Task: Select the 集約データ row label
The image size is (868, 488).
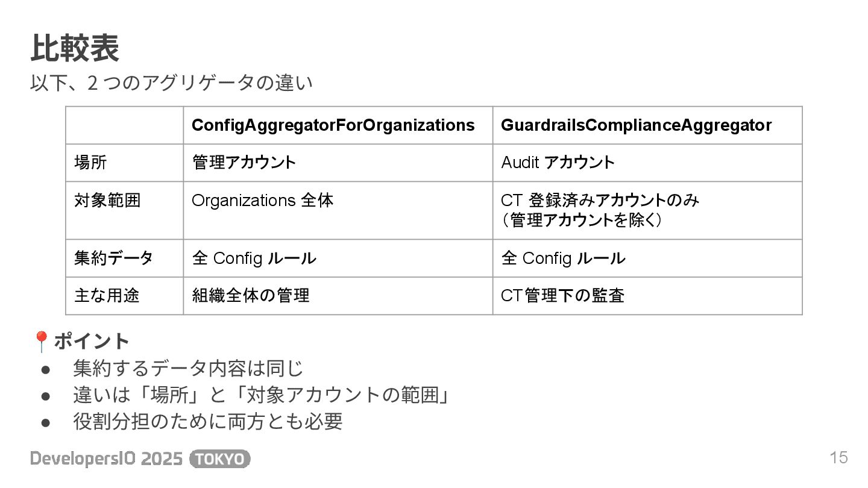Action: 113,258
